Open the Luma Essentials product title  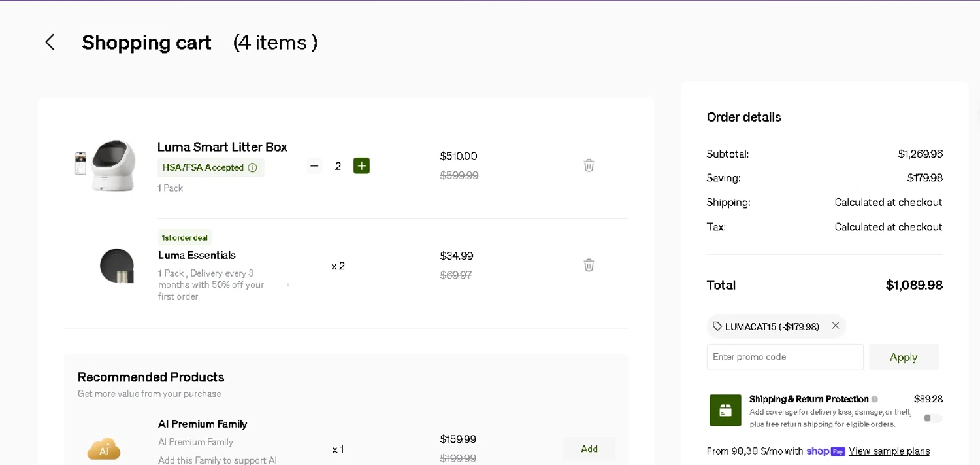point(197,255)
